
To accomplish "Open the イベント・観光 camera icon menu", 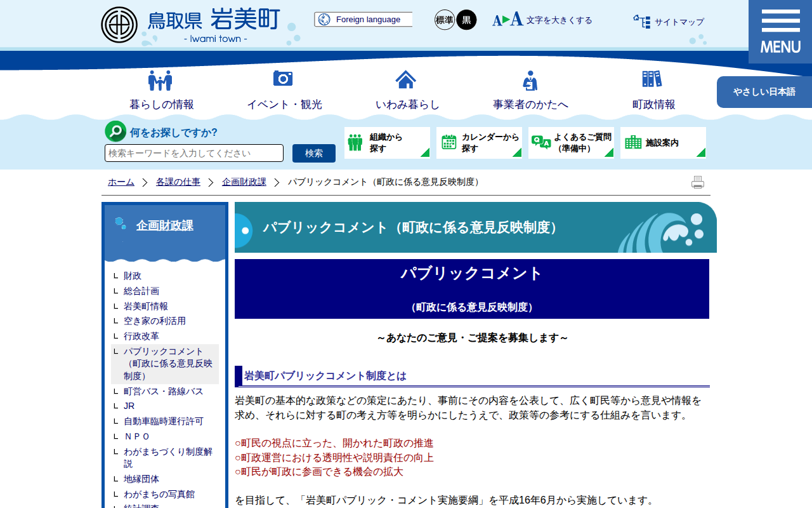I will 284,91.
